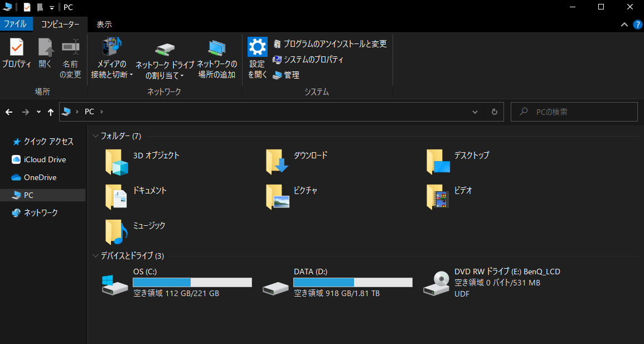This screenshot has width=644, height=344.
Task: Click the 空き領域 918 GB/1.81 TB text
Action: (x=337, y=293)
